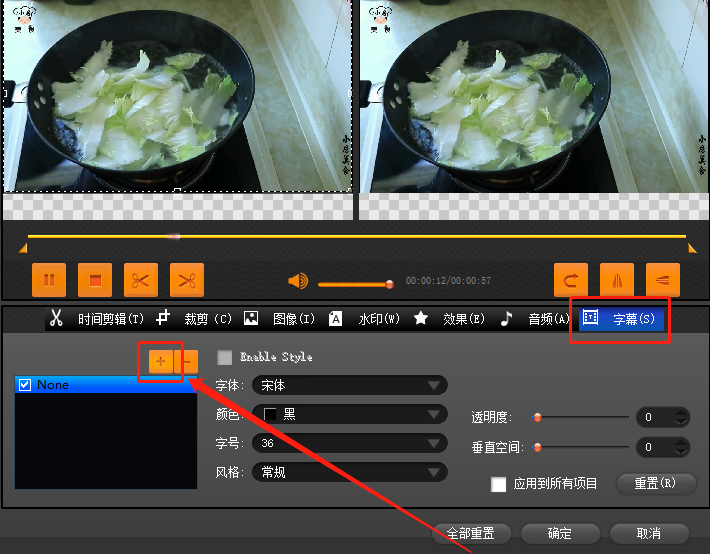
Task: Click the black color swatch in 颜色
Action: pyautogui.click(x=270, y=414)
